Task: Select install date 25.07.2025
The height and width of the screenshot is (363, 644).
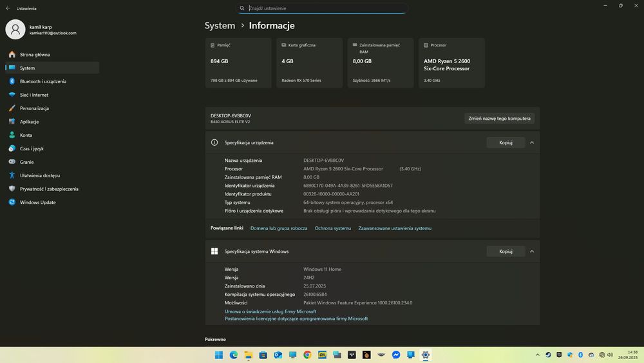Action: coord(315,286)
